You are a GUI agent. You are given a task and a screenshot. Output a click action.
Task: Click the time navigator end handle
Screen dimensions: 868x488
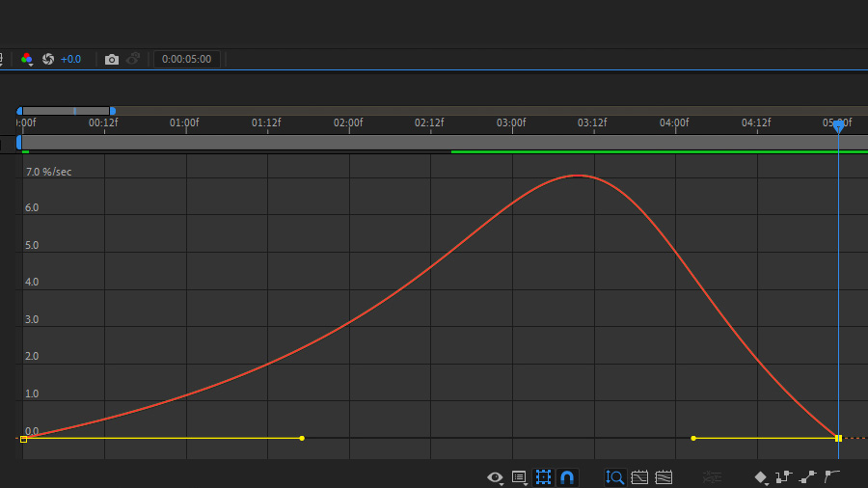click(x=113, y=111)
